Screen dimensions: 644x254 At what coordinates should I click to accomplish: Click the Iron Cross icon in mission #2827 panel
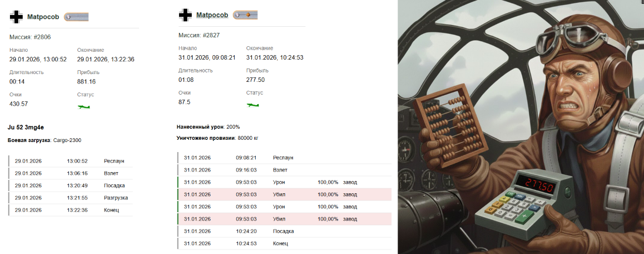185,14
